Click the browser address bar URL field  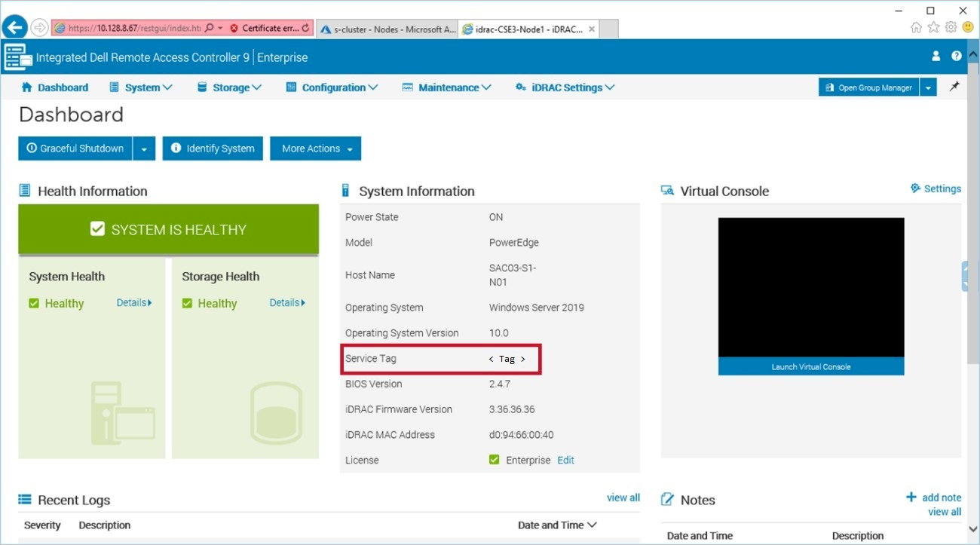coord(133,28)
